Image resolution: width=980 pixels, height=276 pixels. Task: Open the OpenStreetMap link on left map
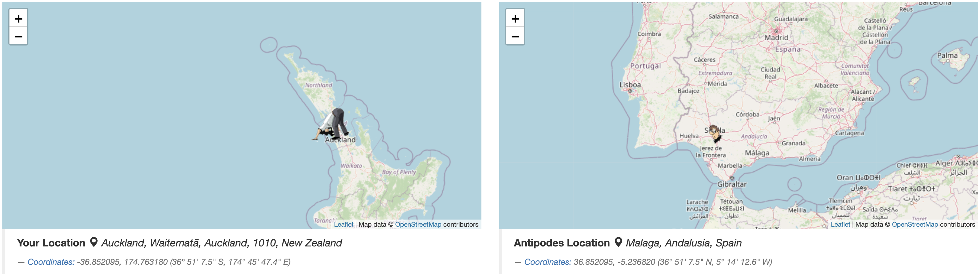click(418, 224)
